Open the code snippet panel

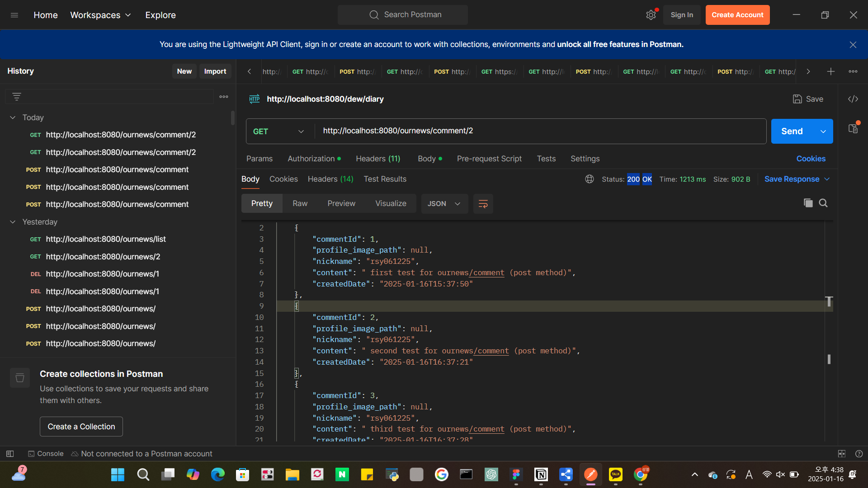853,99
